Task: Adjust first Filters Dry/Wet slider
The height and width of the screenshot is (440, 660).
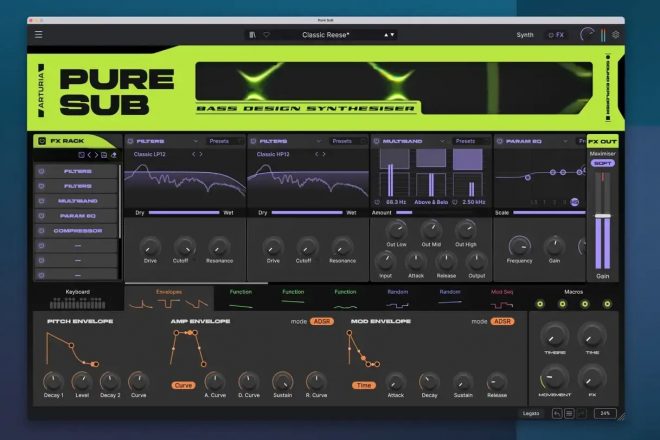Action: [184, 213]
